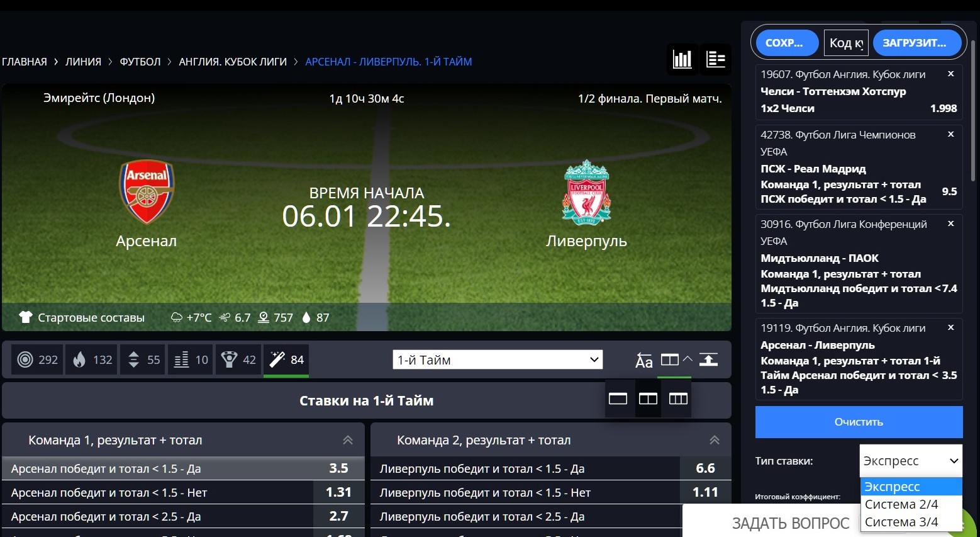Click the Мидтьюлланд - ПАОК slip title
Image resolution: width=980 pixels, height=537 pixels.
(820, 258)
